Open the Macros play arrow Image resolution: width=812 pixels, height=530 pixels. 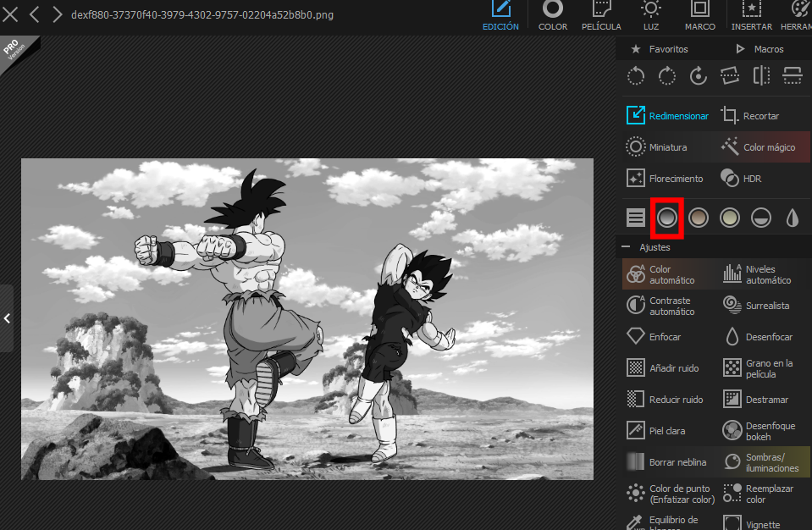point(741,48)
